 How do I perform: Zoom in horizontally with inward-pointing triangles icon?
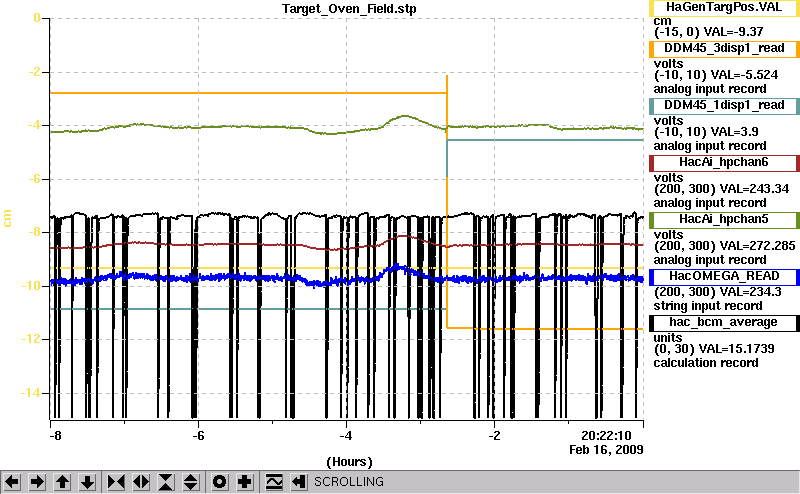pyautogui.click(x=116, y=482)
